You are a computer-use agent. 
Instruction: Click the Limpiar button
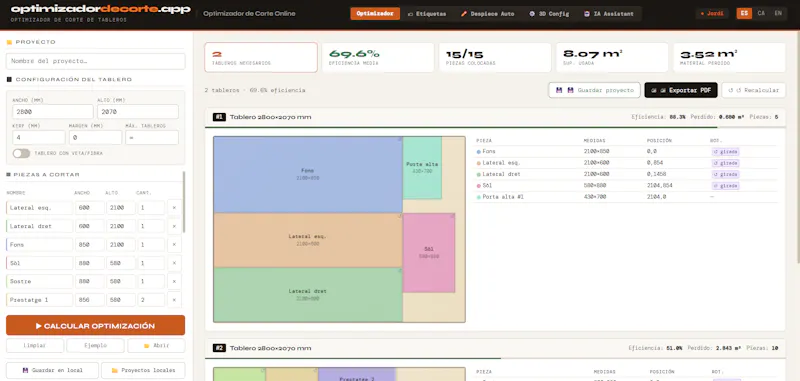35,345
